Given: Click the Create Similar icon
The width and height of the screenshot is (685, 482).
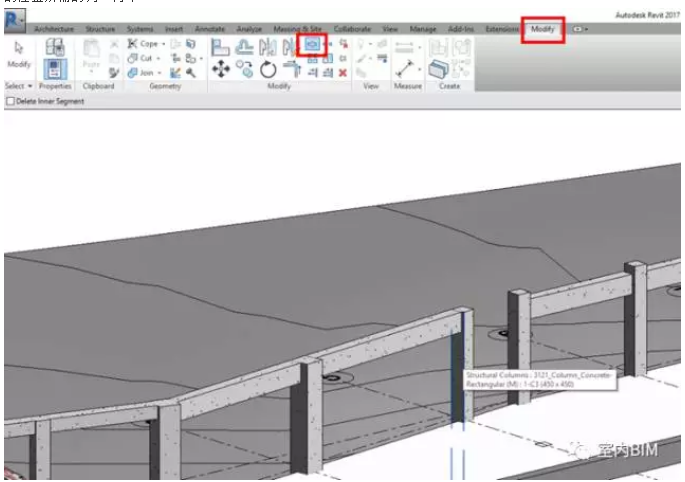Looking at the screenshot, I should click(x=438, y=67).
